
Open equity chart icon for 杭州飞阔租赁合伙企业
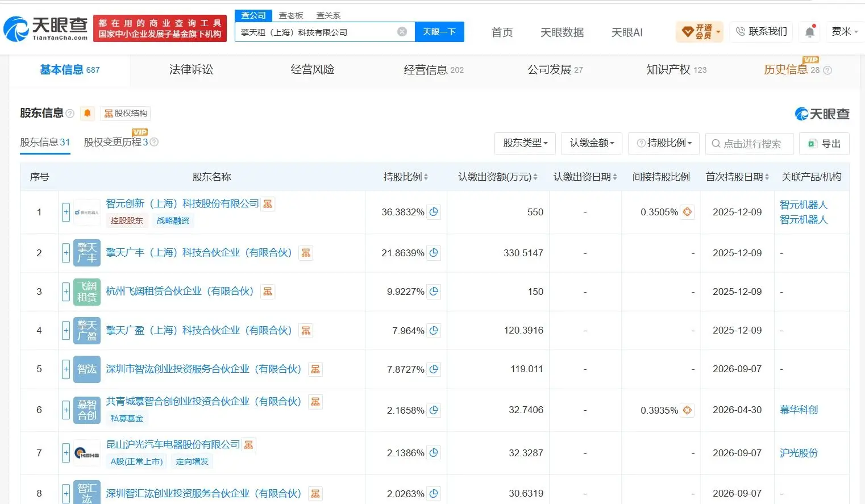click(268, 291)
